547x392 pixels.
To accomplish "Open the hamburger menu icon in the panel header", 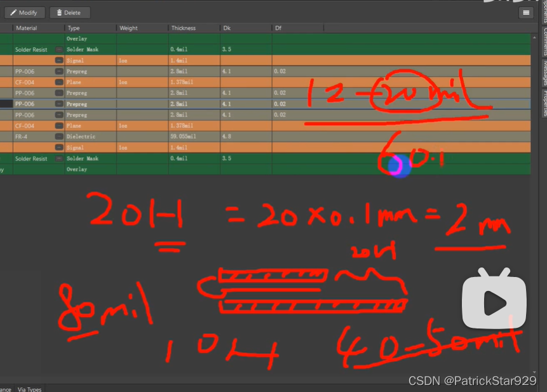I will (x=526, y=13).
